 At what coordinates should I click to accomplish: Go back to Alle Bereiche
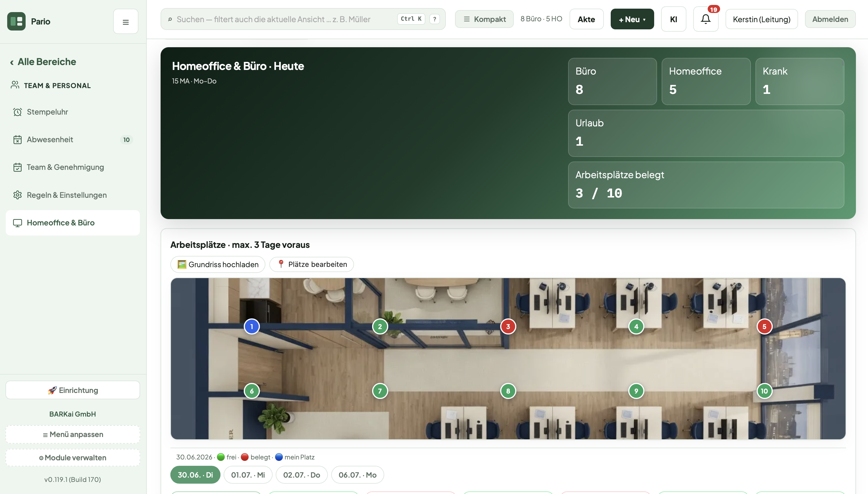pyautogui.click(x=43, y=62)
